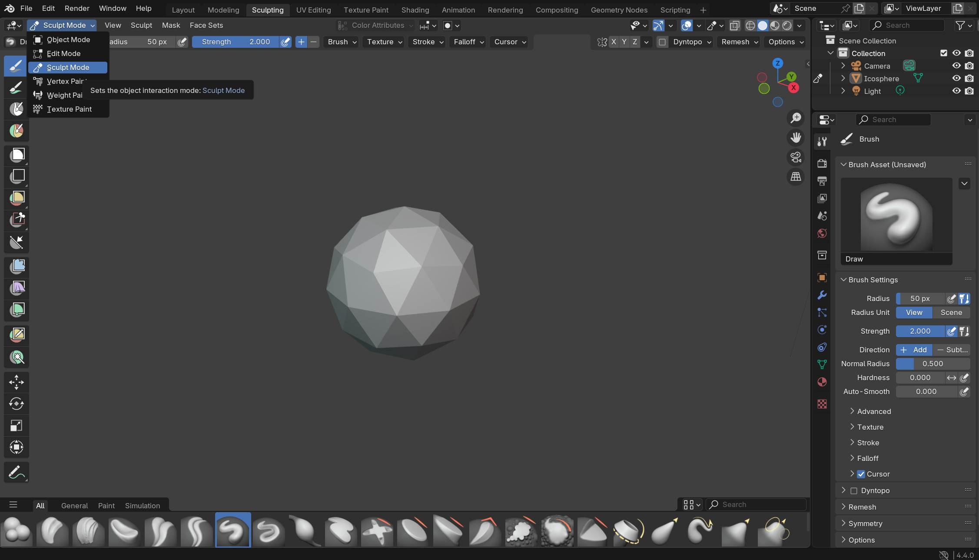
Task: Open the Material properties tab
Action: pos(822,382)
